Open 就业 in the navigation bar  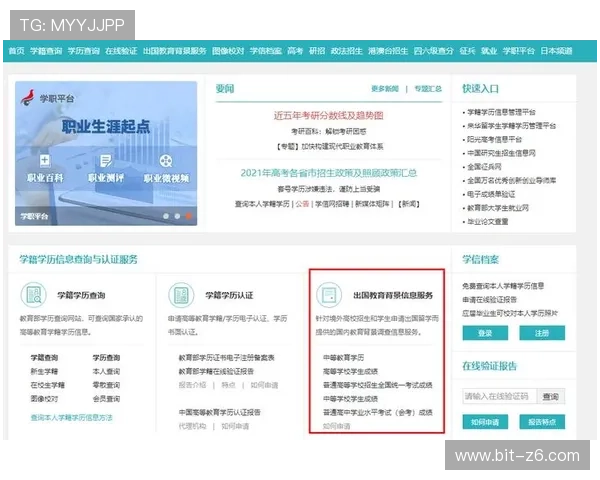click(x=489, y=51)
